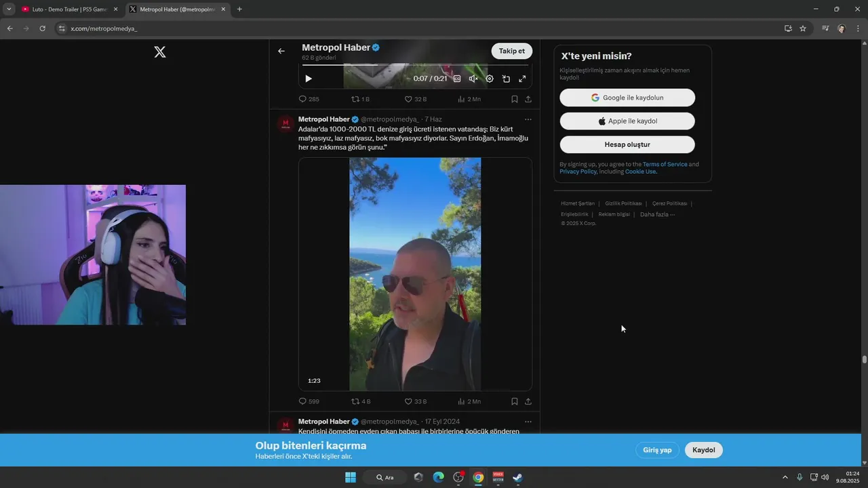Sign up with the Google ile kaydolun button
Viewport: 868px width, 488px height.
627,98
